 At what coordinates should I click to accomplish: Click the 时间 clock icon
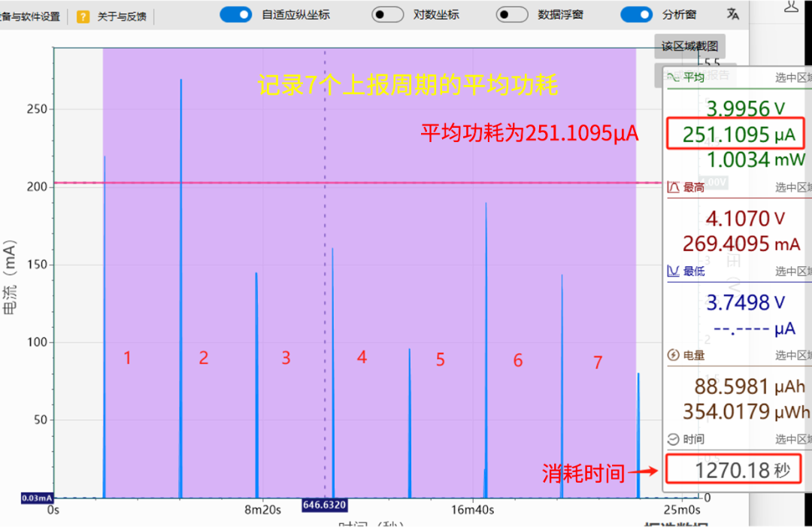coord(673,439)
